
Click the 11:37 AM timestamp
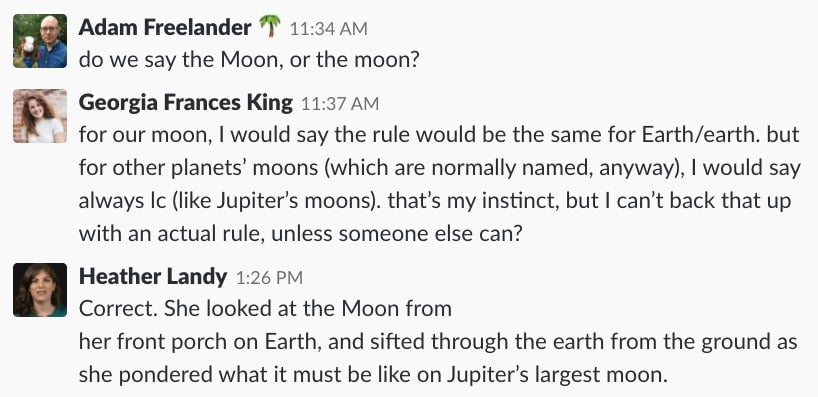(x=340, y=104)
